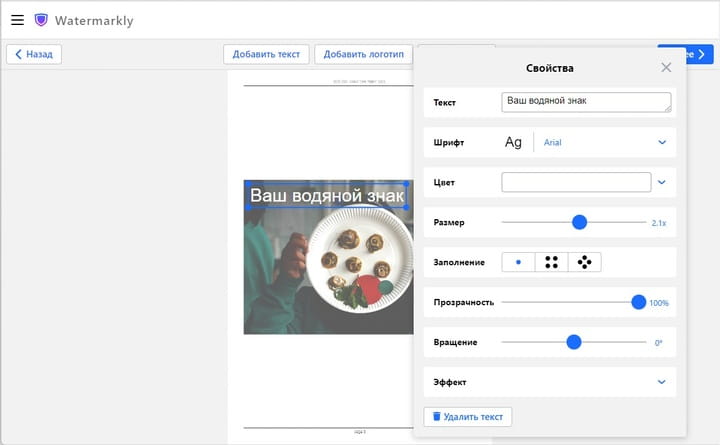
Task: Click the white color swatch field
Action: [576, 182]
